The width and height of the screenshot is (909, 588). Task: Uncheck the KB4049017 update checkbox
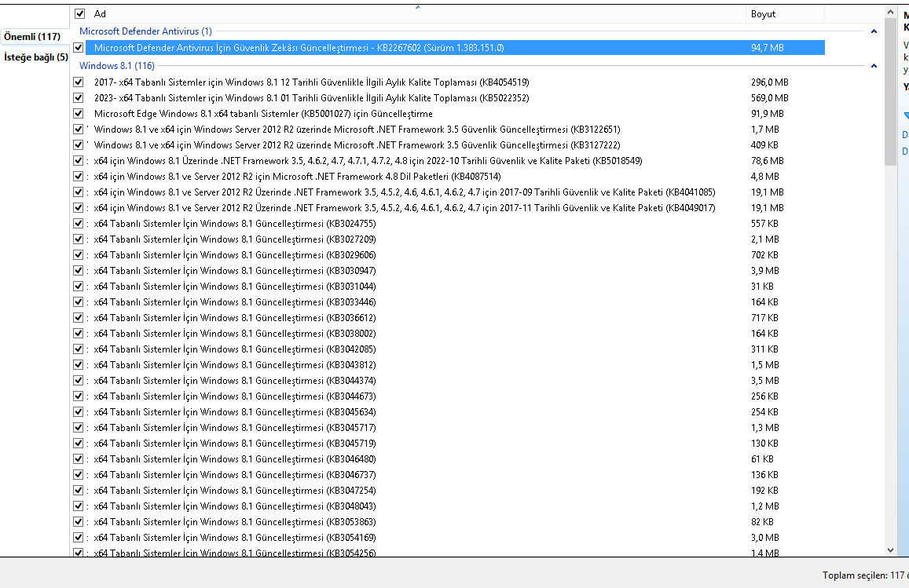pyautogui.click(x=79, y=207)
